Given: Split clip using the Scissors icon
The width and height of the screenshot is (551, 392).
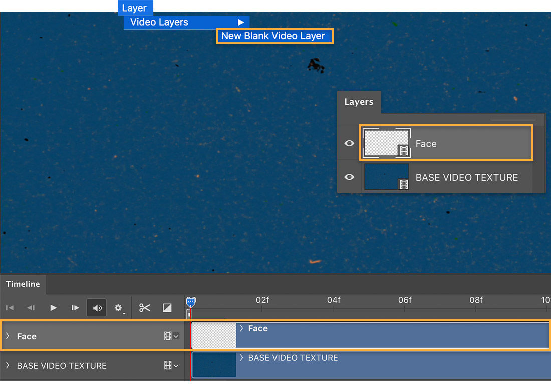Looking at the screenshot, I should (x=144, y=308).
